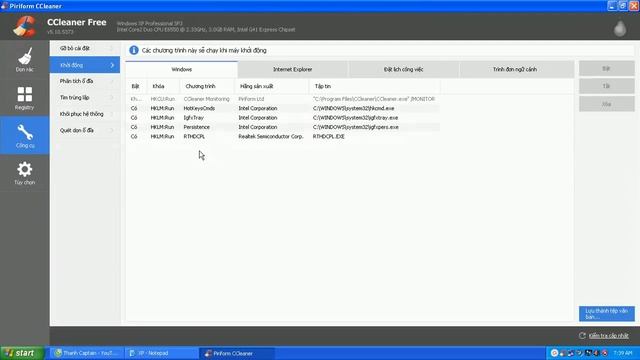This screenshot has width=640, height=360.
Task: Switch to the Windows startup tab
Action: point(182,69)
